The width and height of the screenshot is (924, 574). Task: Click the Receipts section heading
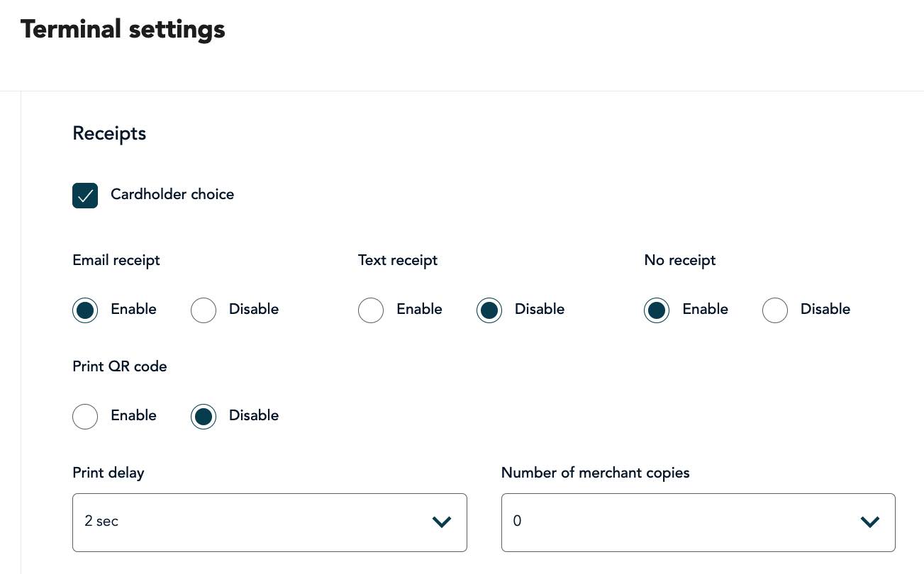[x=109, y=134]
